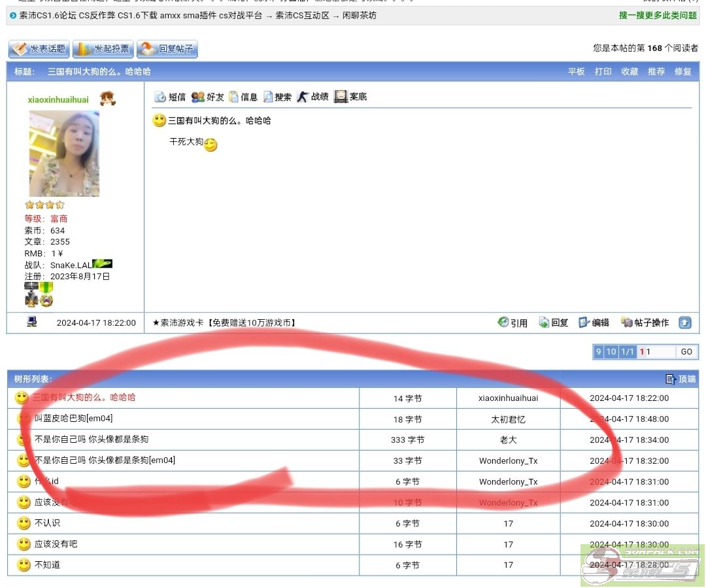Click the 搜索 search icon in post
The width and height of the screenshot is (706, 588).
tap(268, 97)
